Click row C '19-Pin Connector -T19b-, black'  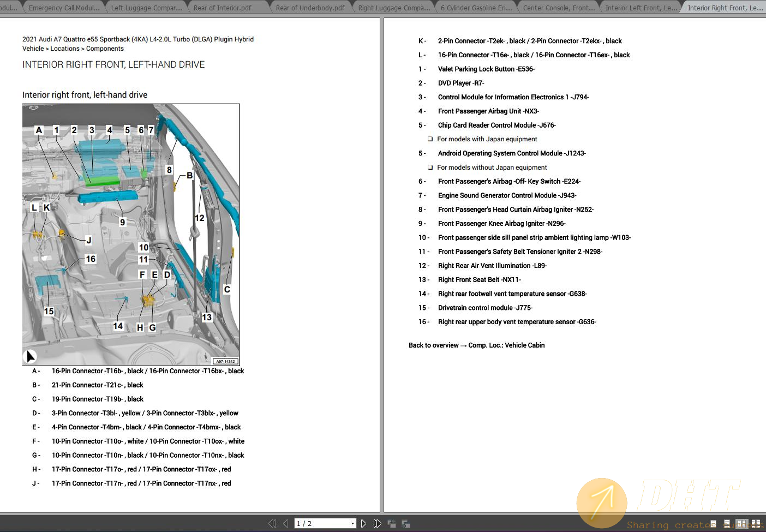(x=87, y=399)
